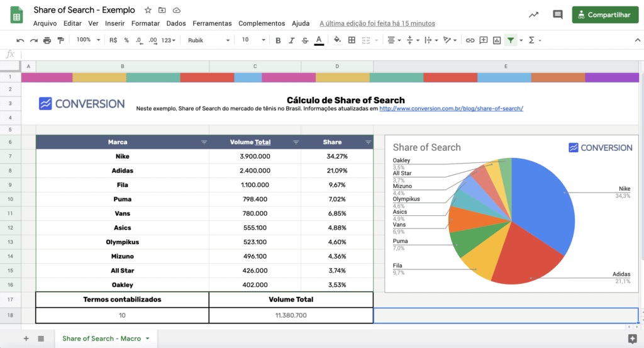The width and height of the screenshot is (644, 348).
Task: Open fill color picker
Action: click(337, 40)
